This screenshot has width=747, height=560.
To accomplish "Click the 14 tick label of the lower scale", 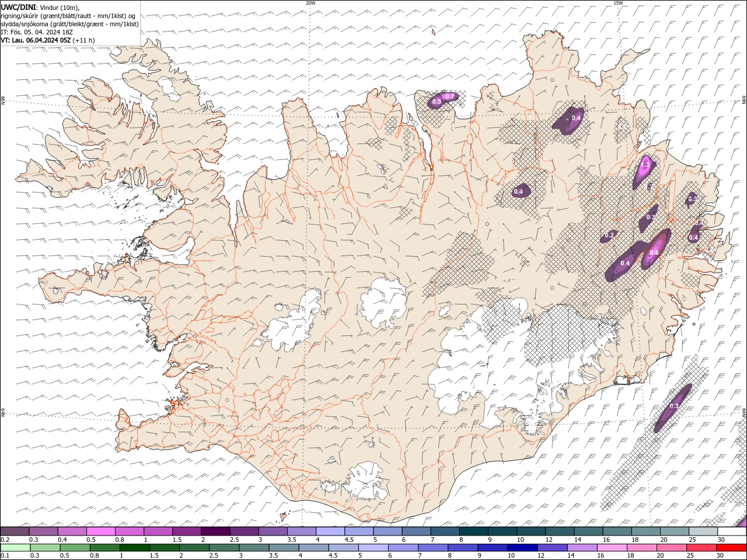I will point(571,555).
